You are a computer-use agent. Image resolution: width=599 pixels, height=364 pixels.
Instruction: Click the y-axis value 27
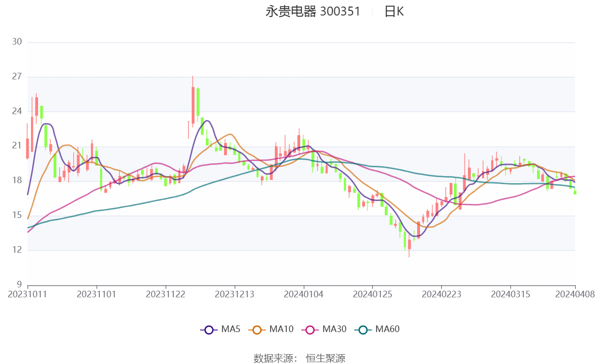(17, 77)
